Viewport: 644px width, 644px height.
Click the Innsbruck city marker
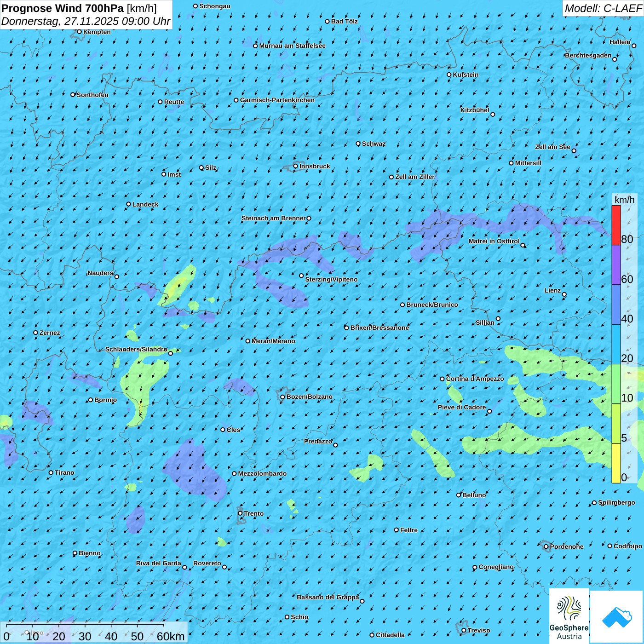[296, 166]
